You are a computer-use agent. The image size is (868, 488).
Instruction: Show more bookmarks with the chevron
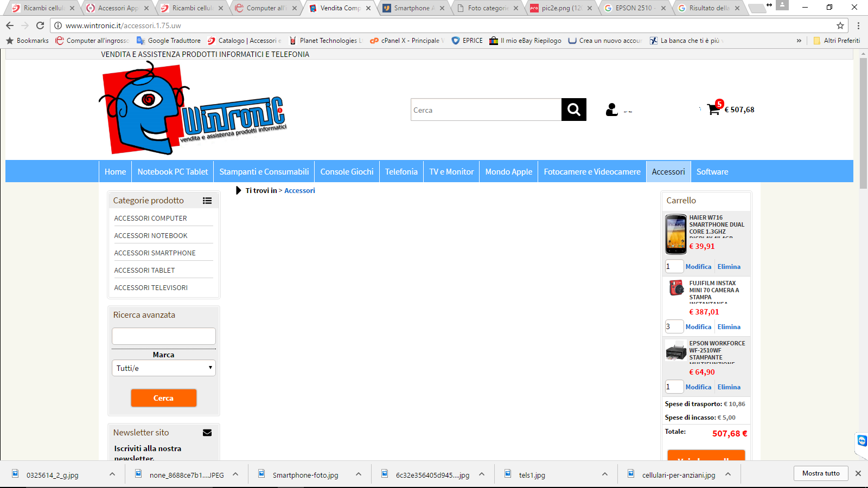799,41
